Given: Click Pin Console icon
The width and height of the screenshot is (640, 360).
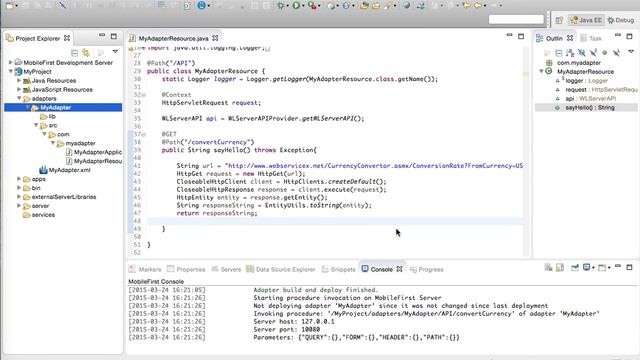Looking at the screenshot, I should 575,267.
